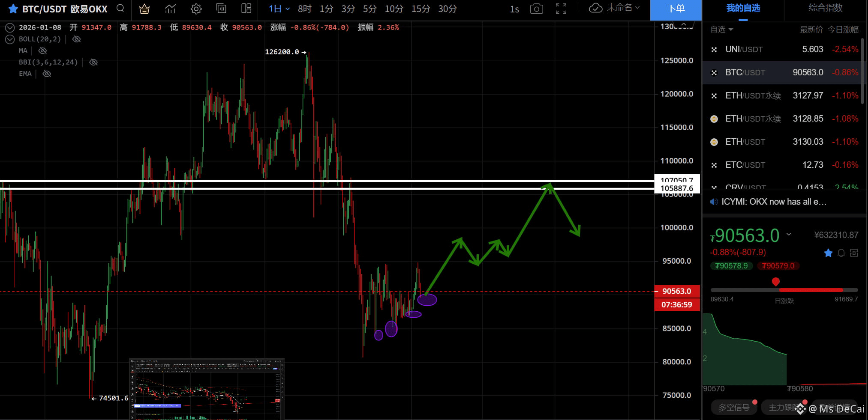Click the ETC/USDT exchange icon

click(714, 165)
